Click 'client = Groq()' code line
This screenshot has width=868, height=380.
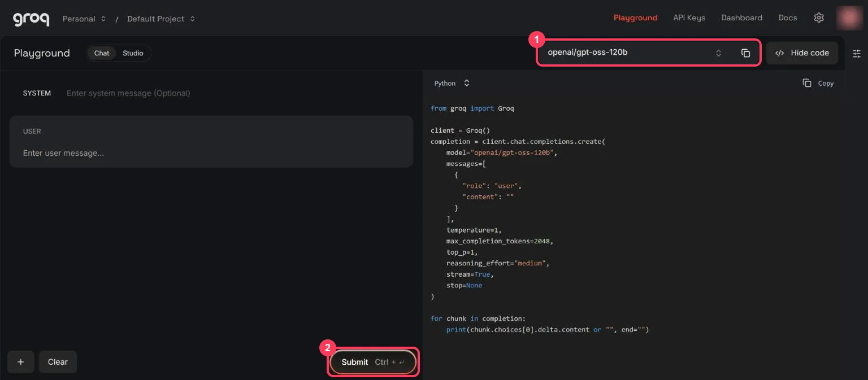460,130
